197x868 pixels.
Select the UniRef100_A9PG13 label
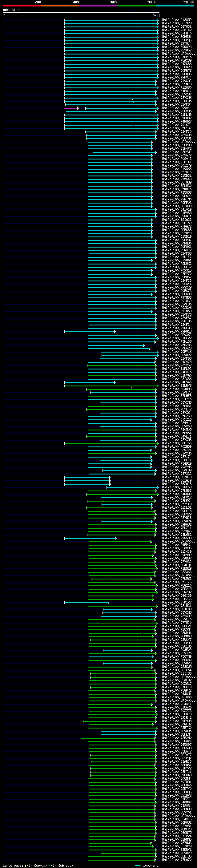click(x=177, y=332)
